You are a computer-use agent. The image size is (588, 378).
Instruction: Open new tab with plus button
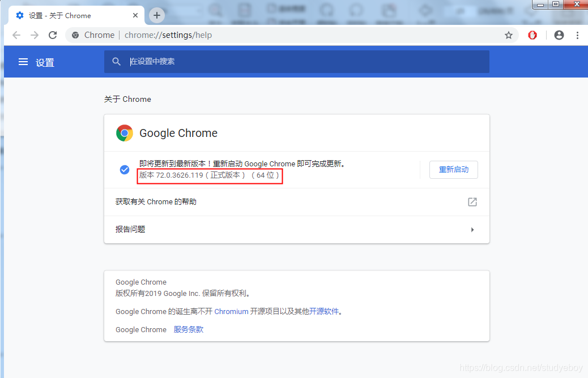point(157,15)
